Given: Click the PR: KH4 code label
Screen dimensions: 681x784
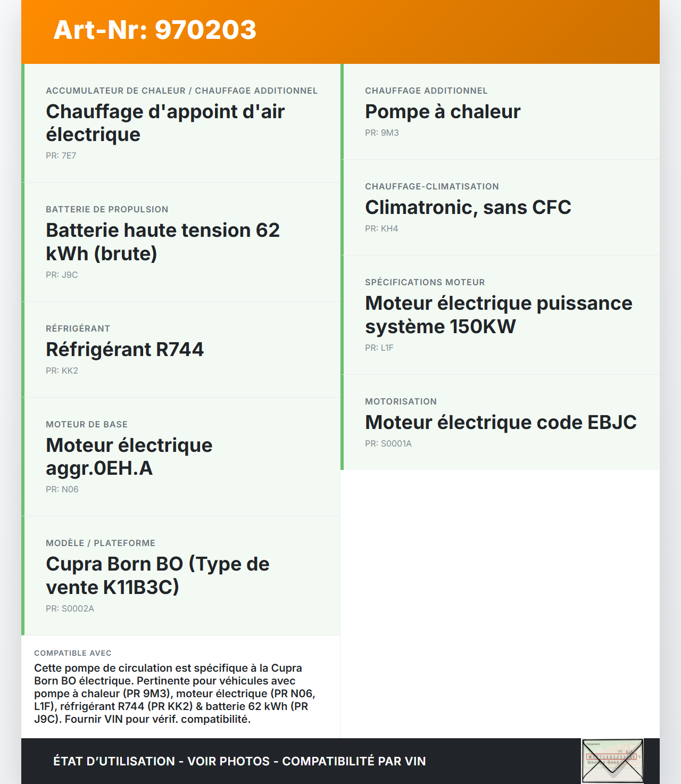Looking at the screenshot, I should (381, 228).
